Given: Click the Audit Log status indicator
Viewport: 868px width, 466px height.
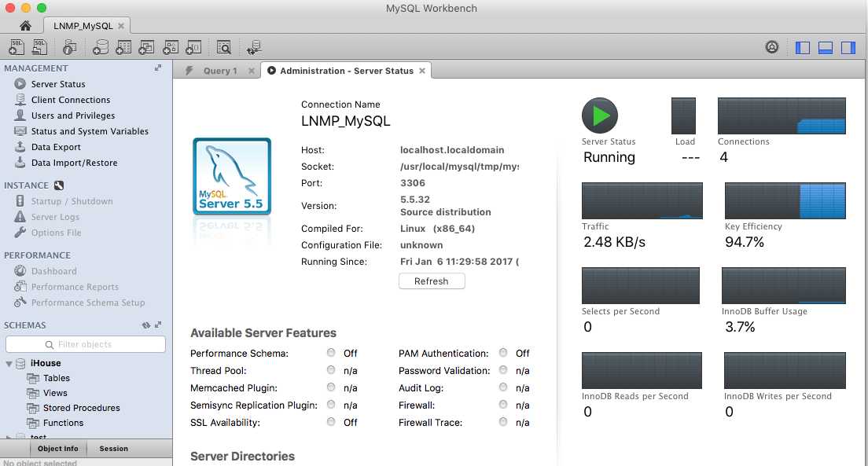Looking at the screenshot, I should coord(503,387).
